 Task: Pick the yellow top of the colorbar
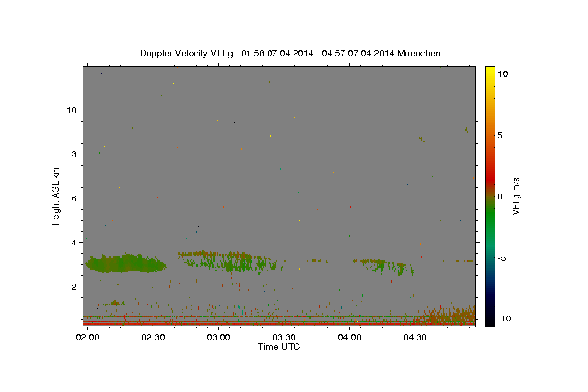490,71
